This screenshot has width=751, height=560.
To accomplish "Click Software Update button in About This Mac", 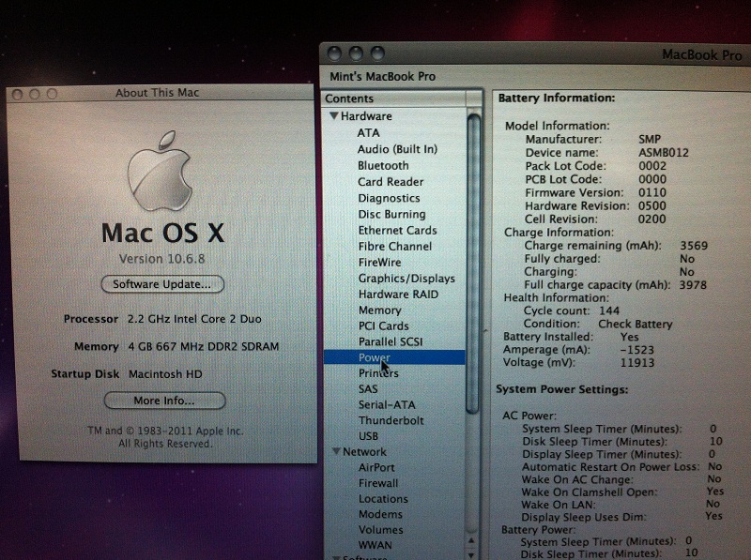I will [162, 284].
